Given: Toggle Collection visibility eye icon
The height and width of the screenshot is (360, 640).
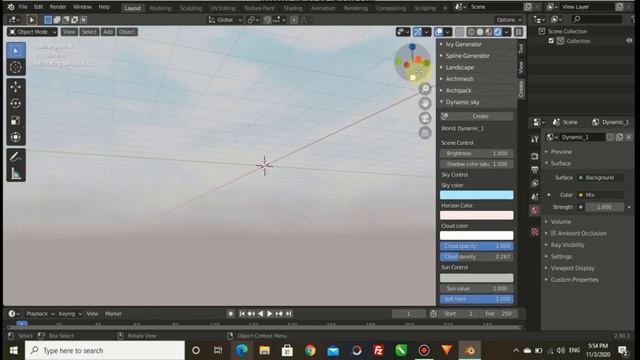Looking at the screenshot, I should point(629,41).
